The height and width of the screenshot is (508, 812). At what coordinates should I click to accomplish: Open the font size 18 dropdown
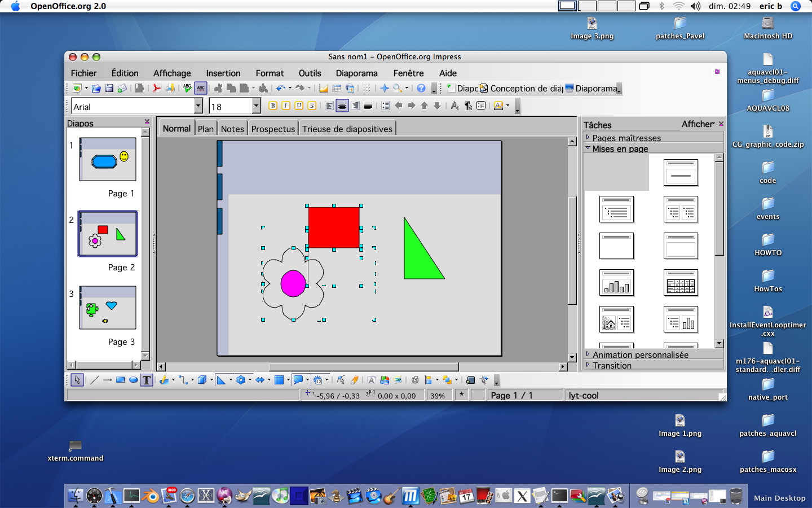pyautogui.click(x=257, y=106)
